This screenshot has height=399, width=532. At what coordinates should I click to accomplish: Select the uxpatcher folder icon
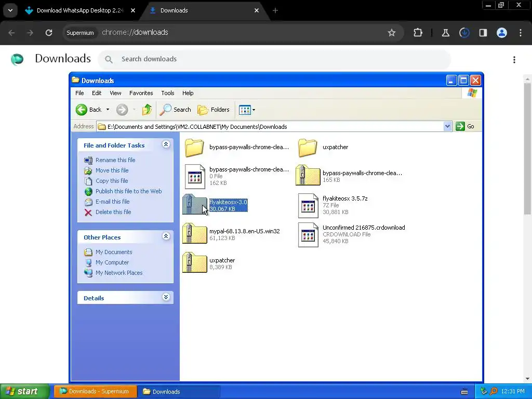click(308, 148)
